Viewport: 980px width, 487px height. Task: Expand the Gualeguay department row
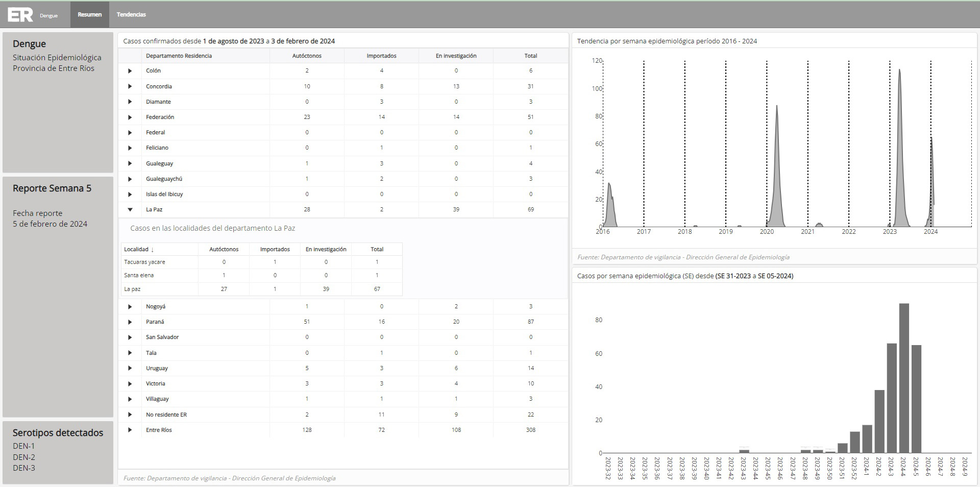pyautogui.click(x=130, y=164)
